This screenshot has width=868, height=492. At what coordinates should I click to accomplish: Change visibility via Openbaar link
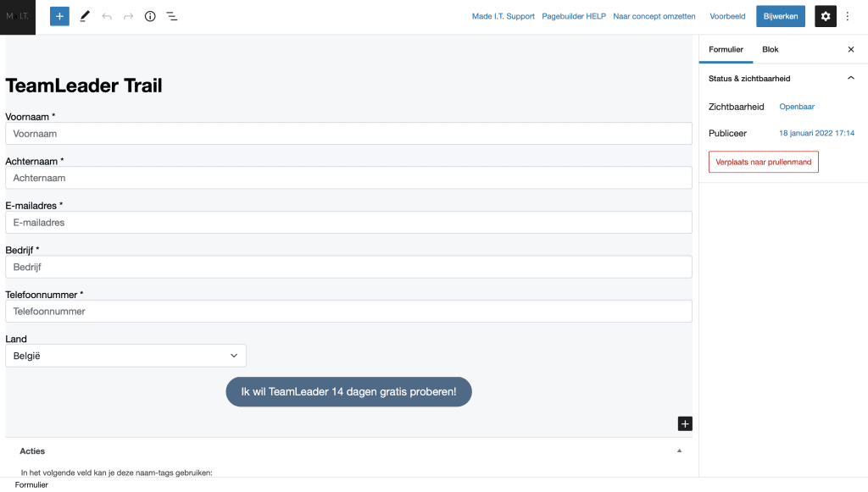(x=797, y=107)
